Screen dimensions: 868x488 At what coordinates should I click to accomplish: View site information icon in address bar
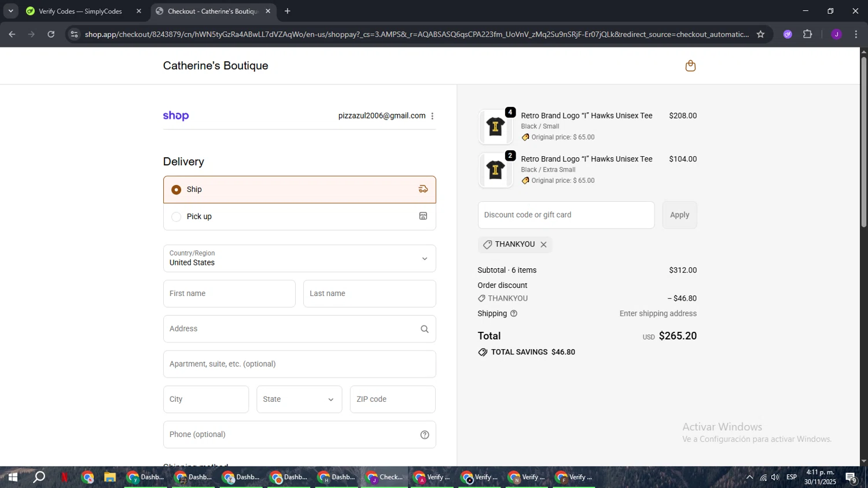[73, 34]
